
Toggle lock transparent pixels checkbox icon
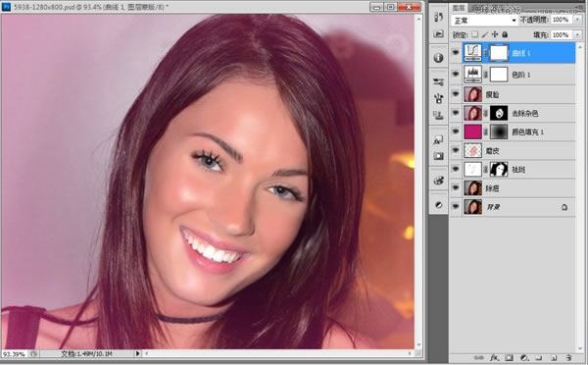coord(474,34)
